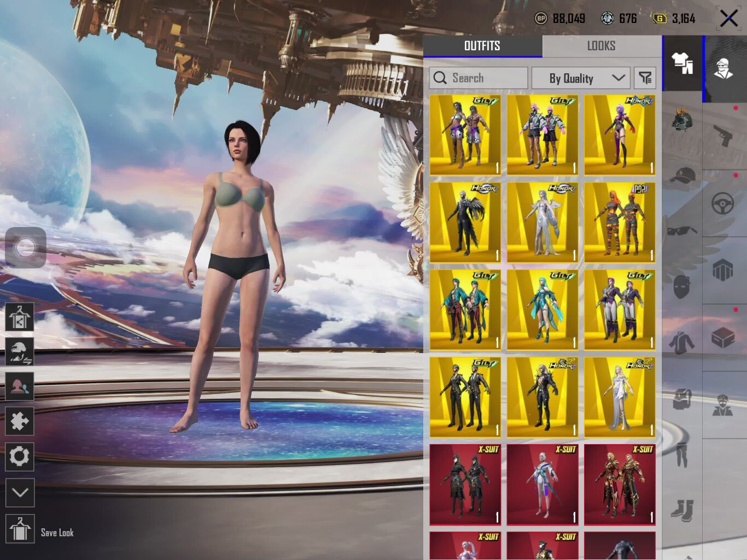Select the Gilt pink-hair jackets outfit
This screenshot has width=747, height=560.
(542, 135)
